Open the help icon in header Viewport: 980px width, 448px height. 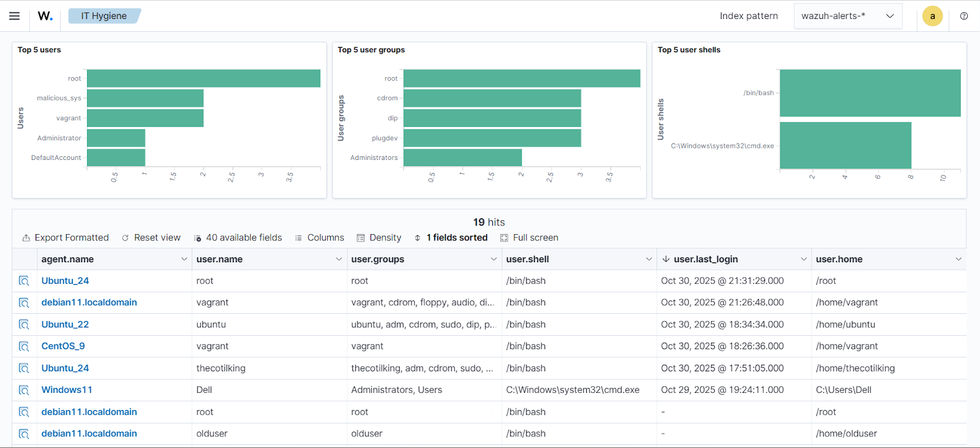[964, 16]
